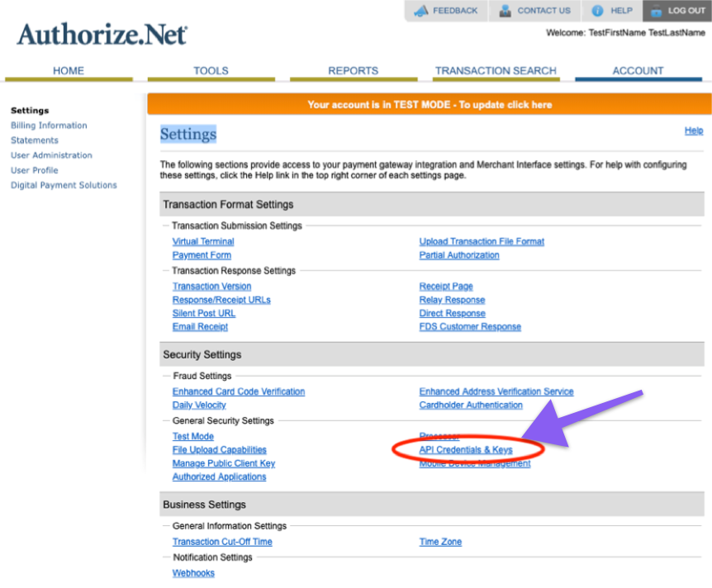Click the Business Settings section header

coord(432,505)
